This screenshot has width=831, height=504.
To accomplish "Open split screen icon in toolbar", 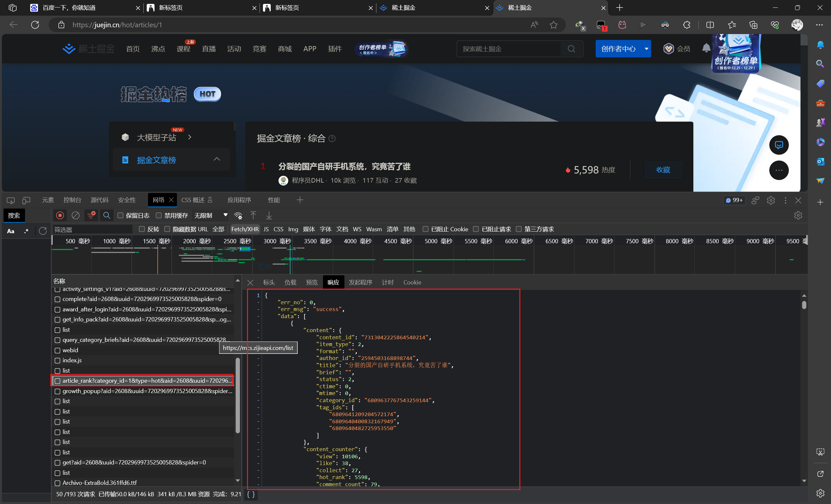I will (710, 25).
